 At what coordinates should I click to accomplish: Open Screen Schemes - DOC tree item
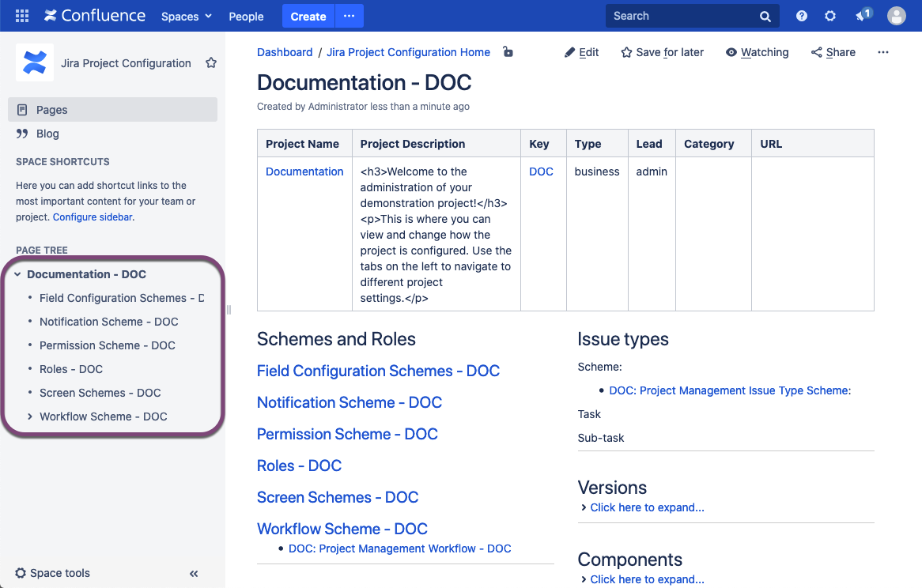pyautogui.click(x=100, y=393)
